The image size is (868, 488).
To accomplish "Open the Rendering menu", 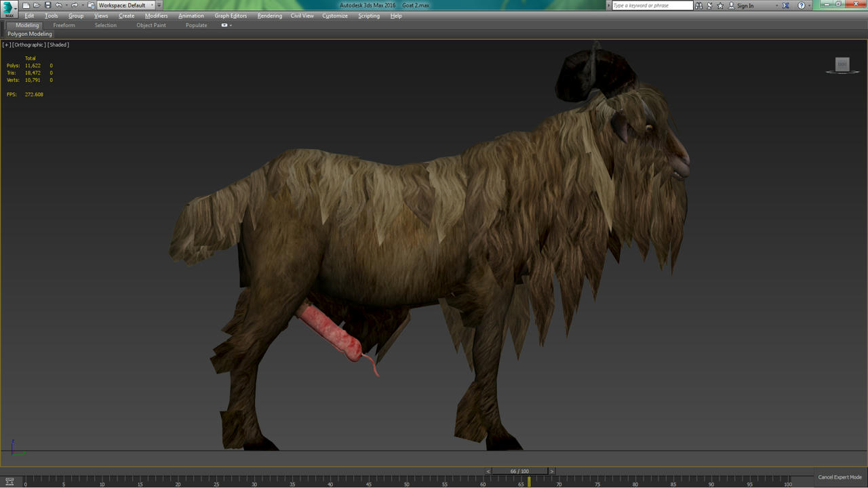I will 270,16.
